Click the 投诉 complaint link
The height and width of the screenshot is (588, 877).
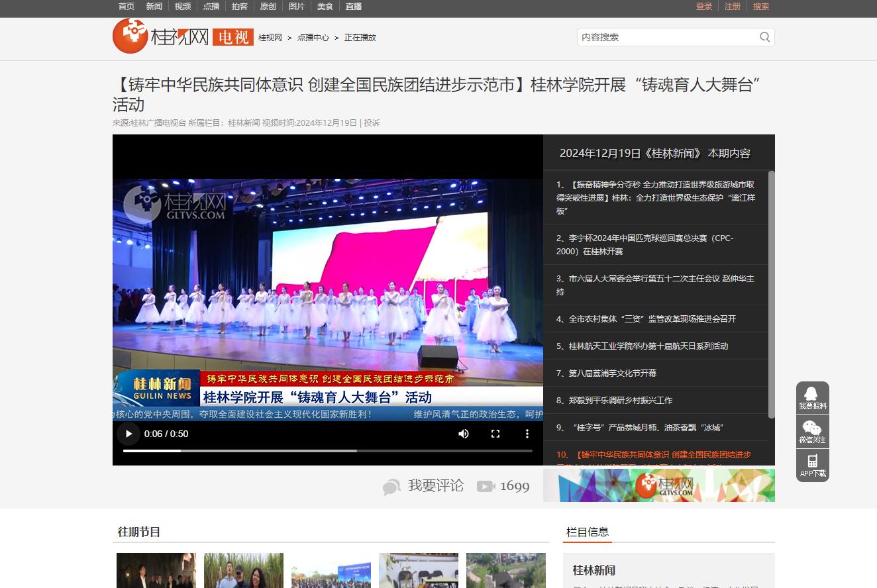point(372,123)
